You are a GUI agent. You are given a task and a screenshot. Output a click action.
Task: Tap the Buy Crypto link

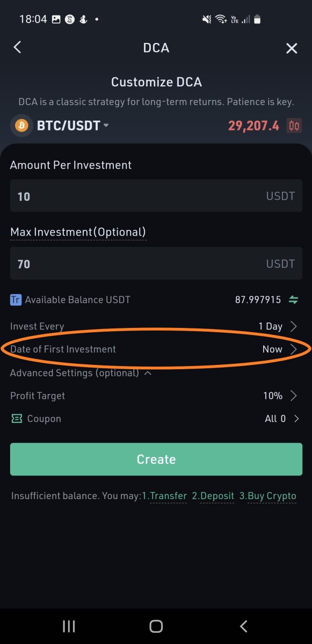pos(267,496)
